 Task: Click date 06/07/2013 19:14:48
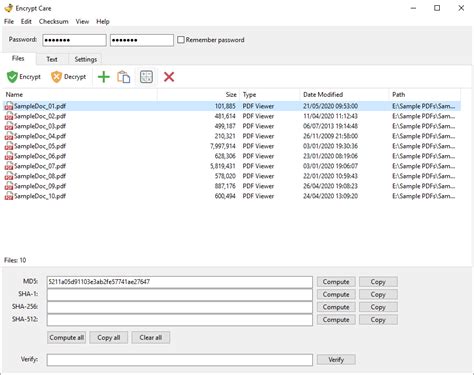coord(330,126)
